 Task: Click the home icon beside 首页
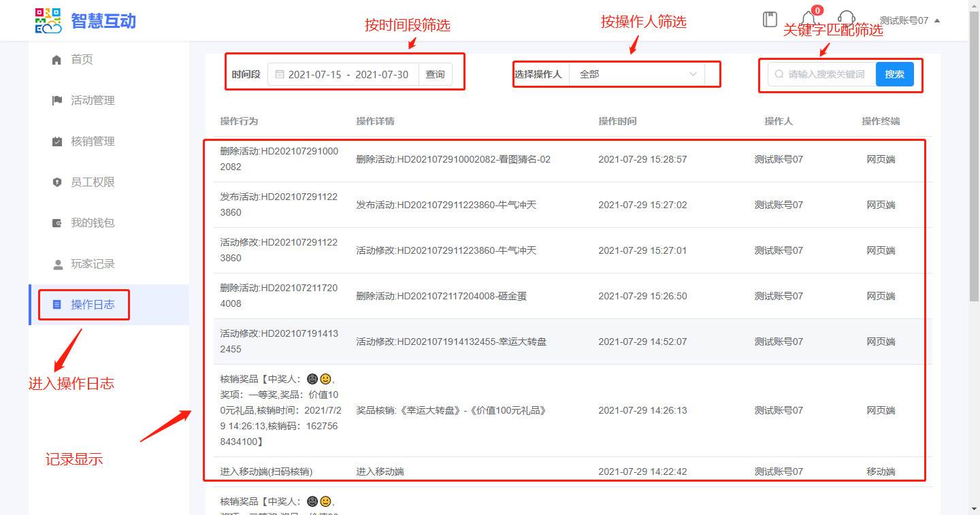(57, 60)
